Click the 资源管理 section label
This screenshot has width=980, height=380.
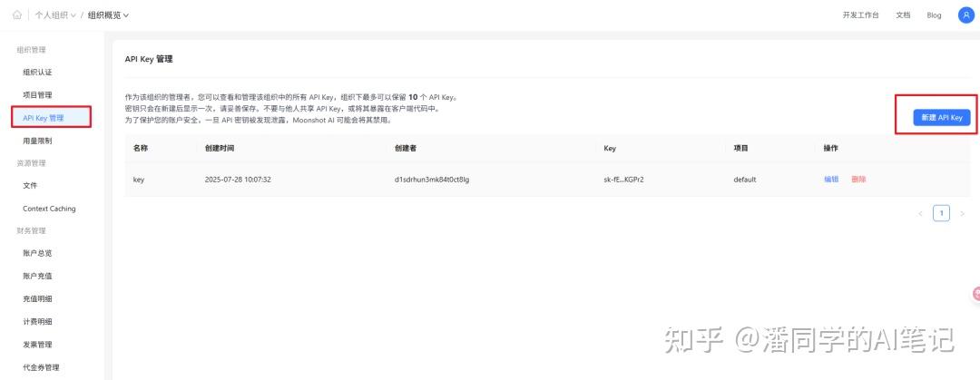pos(31,163)
